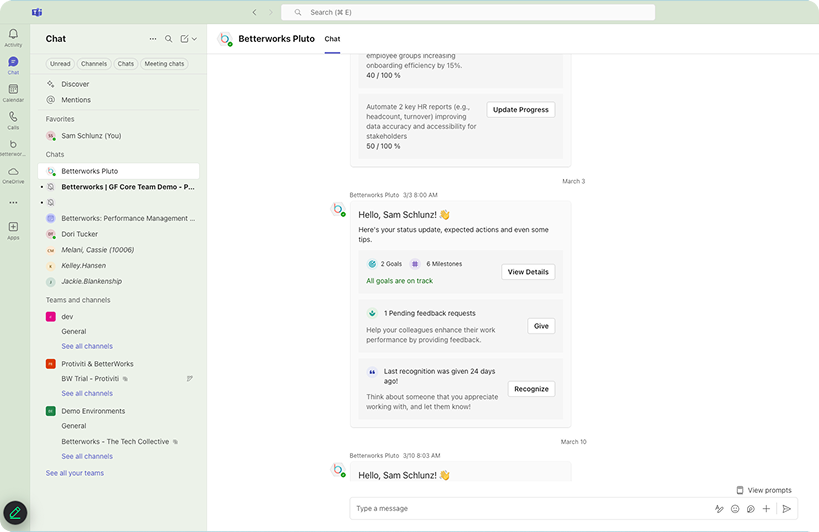Click the Teams logo icon
819x532 pixels.
pyautogui.click(x=37, y=12)
